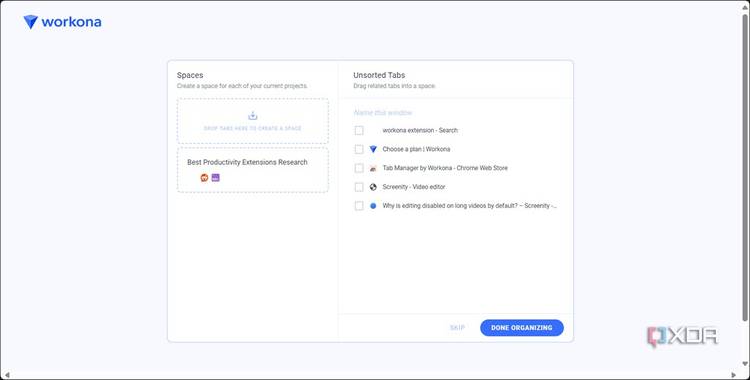Viewport: 750px width, 380px height.
Task: Click the Spaces heading
Action: point(190,75)
